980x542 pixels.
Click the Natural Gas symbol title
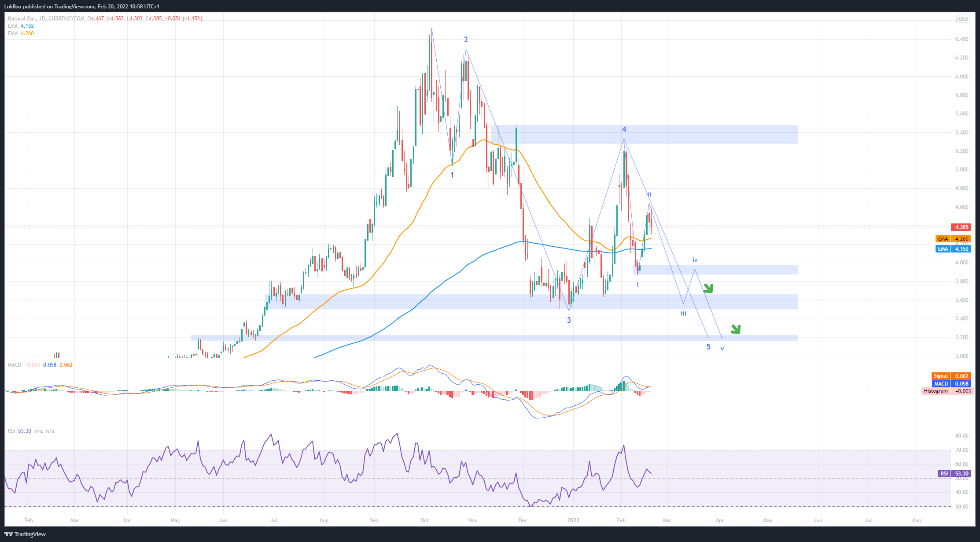click(x=22, y=19)
